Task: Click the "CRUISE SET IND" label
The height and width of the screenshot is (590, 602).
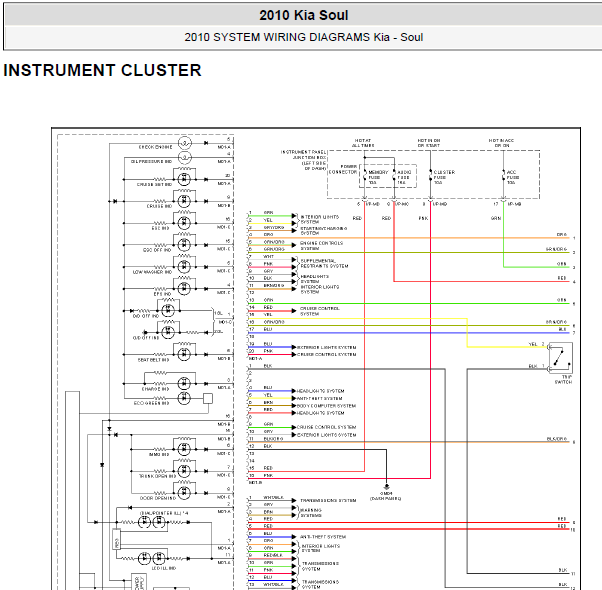Action: pyautogui.click(x=154, y=185)
